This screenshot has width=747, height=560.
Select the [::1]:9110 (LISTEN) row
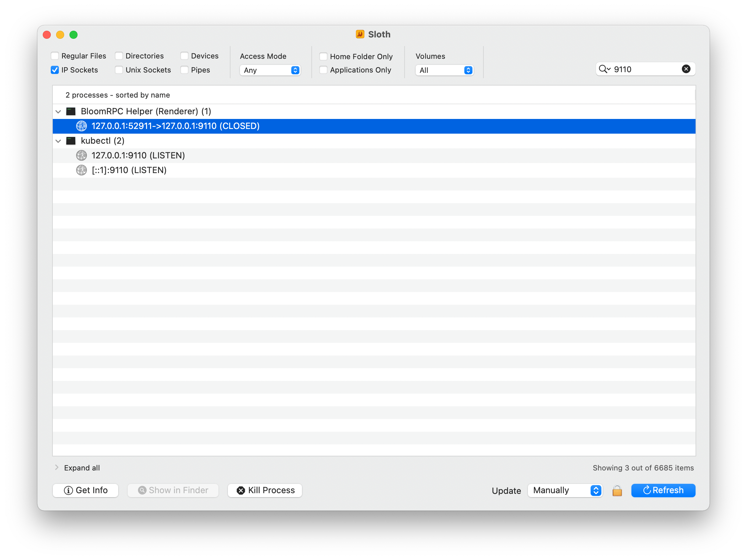pos(374,170)
